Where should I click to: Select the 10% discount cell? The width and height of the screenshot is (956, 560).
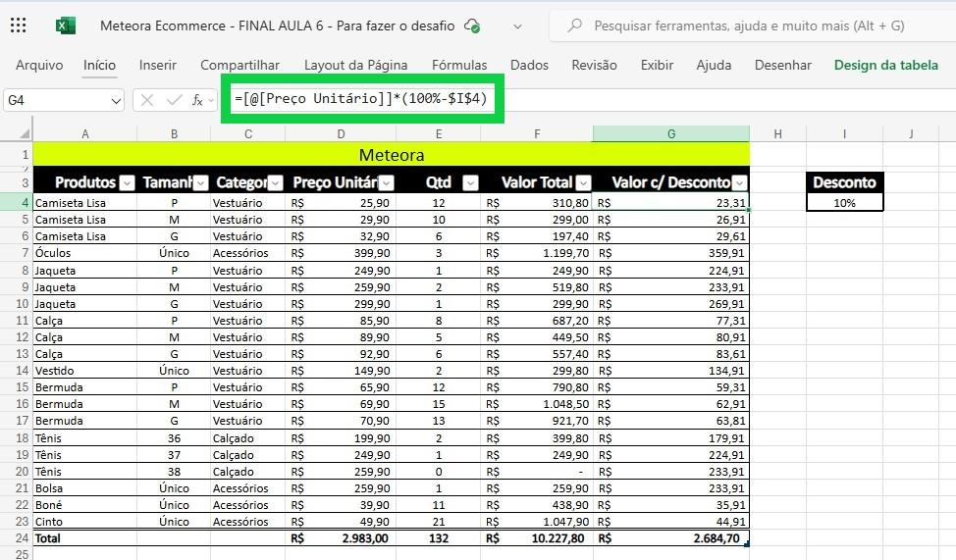pos(844,203)
